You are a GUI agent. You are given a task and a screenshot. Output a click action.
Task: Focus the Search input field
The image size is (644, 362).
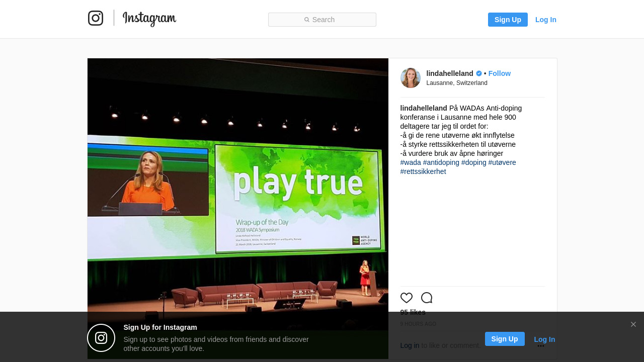[x=322, y=20]
